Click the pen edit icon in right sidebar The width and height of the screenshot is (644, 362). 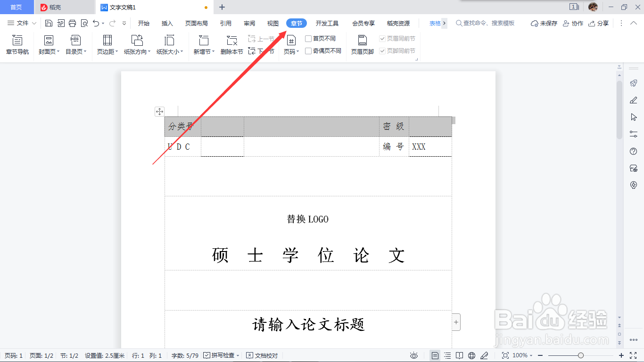coord(634,100)
